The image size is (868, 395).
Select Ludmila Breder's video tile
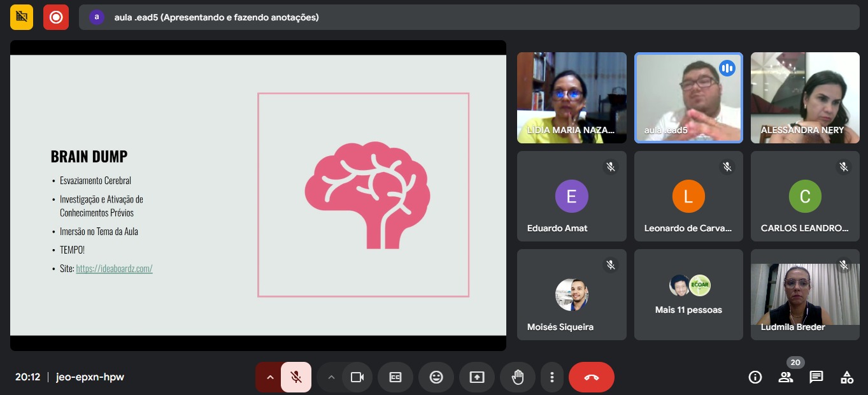pyautogui.click(x=804, y=294)
